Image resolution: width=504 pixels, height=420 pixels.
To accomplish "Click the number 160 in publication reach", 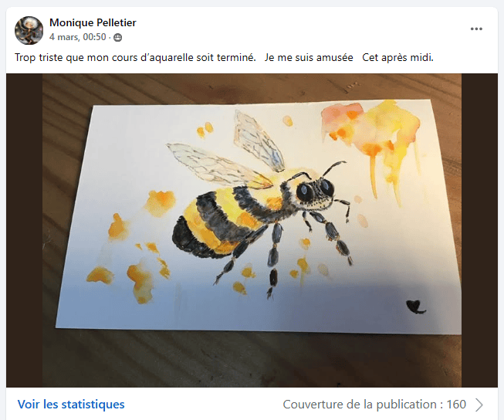I will coord(456,405).
